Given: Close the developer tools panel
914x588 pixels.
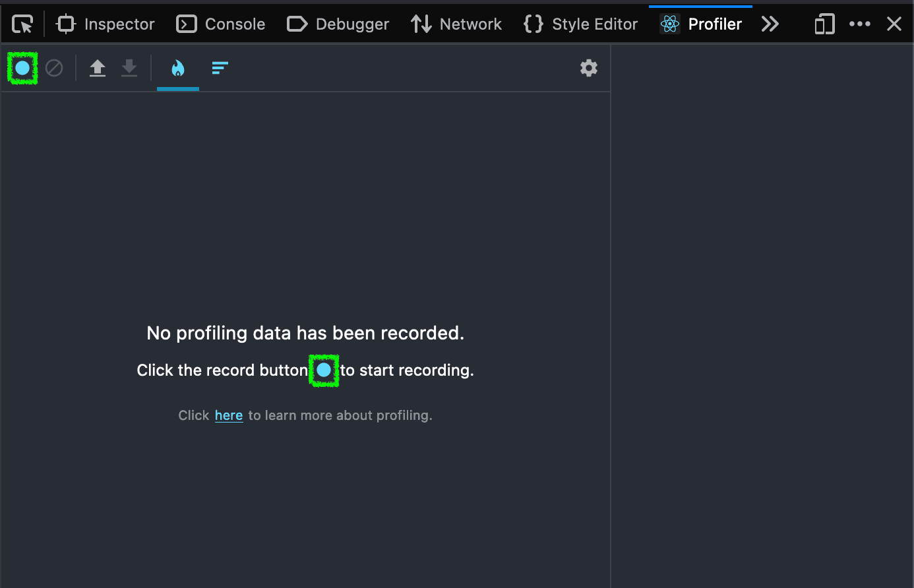Looking at the screenshot, I should [894, 24].
